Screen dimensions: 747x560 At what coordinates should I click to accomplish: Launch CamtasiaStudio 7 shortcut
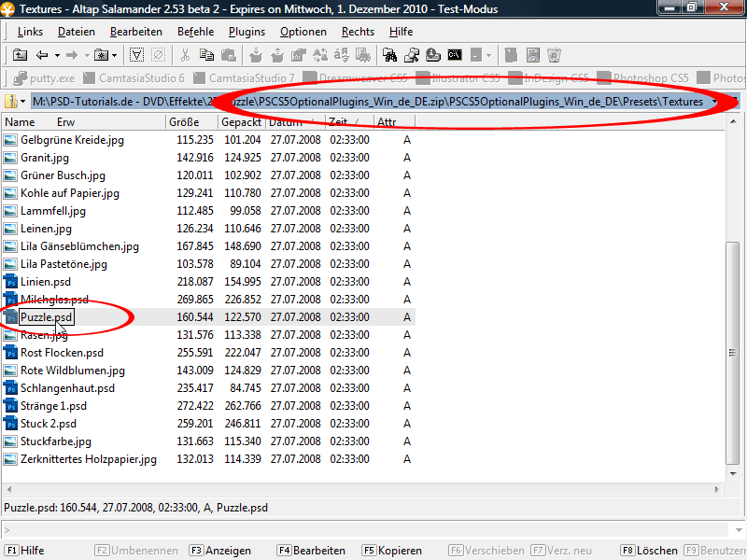[x=244, y=78]
